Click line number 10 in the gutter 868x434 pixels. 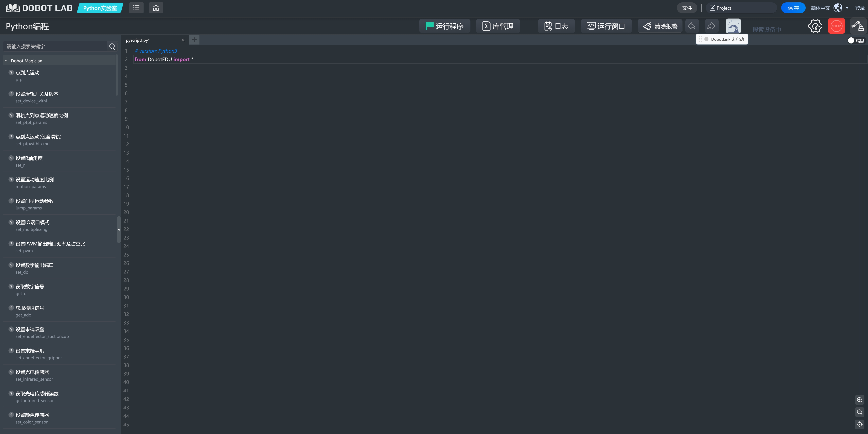126,127
